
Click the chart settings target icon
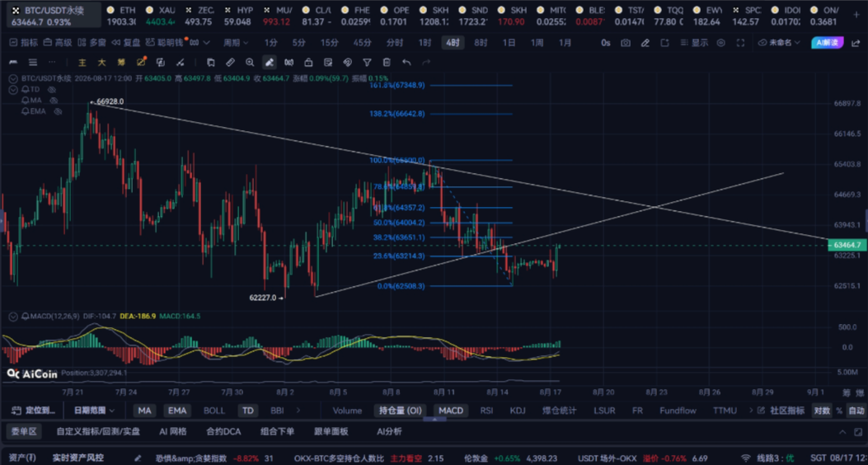click(720, 43)
